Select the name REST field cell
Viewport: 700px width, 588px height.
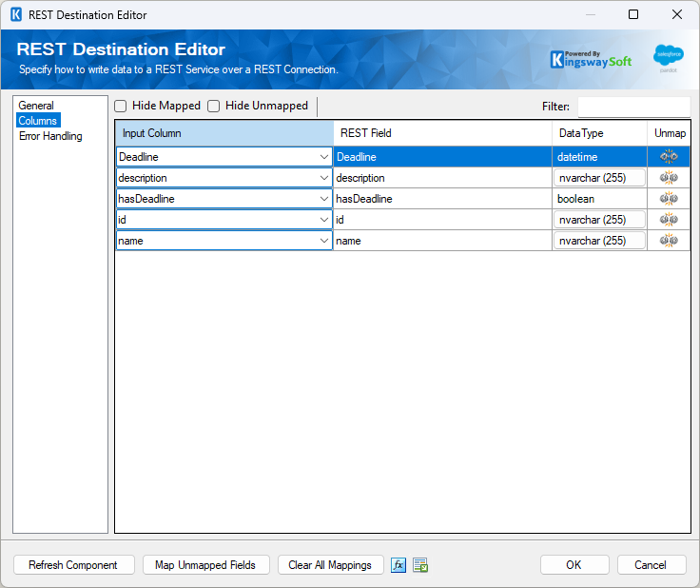tap(442, 241)
